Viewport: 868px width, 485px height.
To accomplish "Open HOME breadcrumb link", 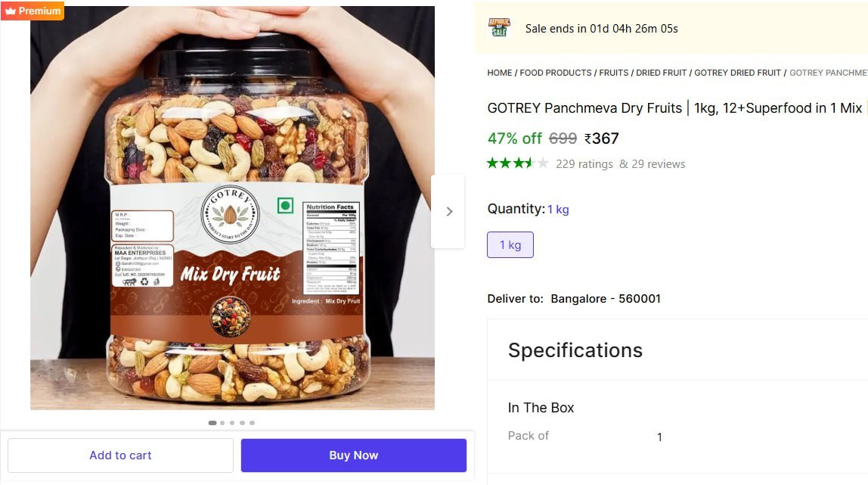I will [500, 73].
